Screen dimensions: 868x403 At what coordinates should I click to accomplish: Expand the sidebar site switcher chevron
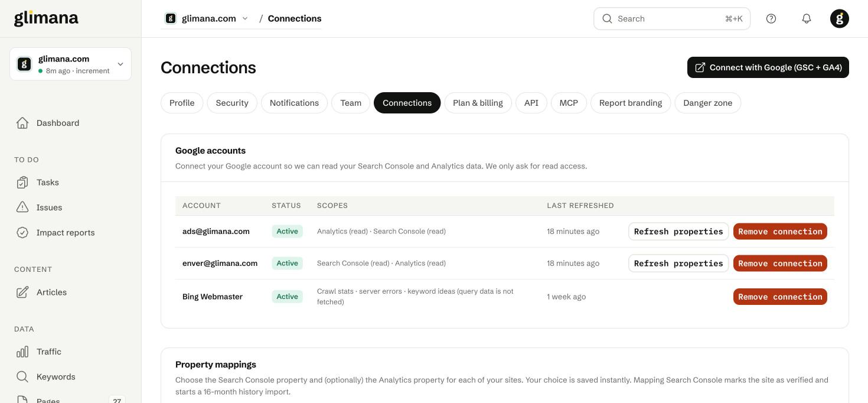[120, 64]
